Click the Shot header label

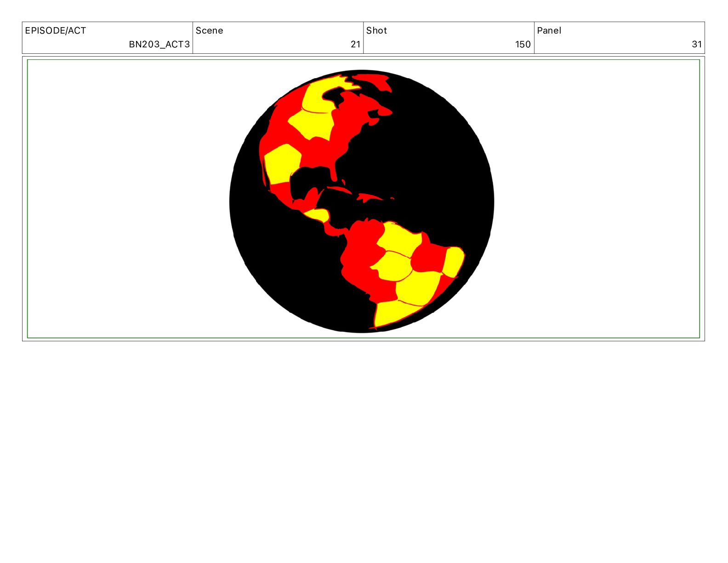coord(377,31)
